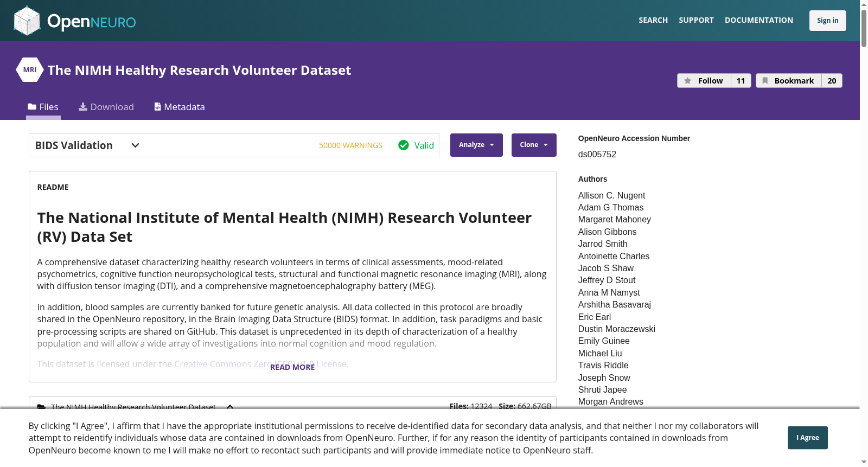The width and height of the screenshot is (868, 467).
Task: Switch to the Files tab
Action: (43, 107)
